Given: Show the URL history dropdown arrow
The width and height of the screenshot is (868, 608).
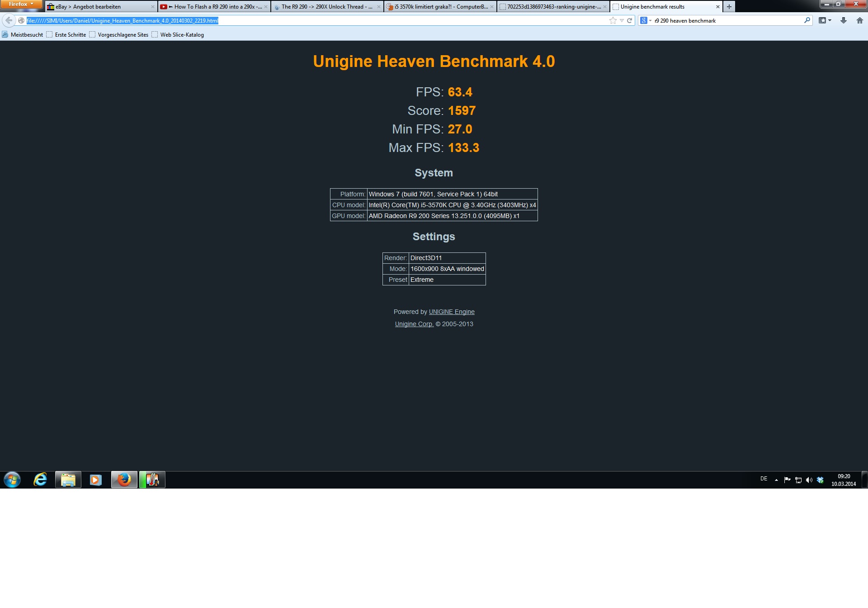Looking at the screenshot, I should coord(622,20).
